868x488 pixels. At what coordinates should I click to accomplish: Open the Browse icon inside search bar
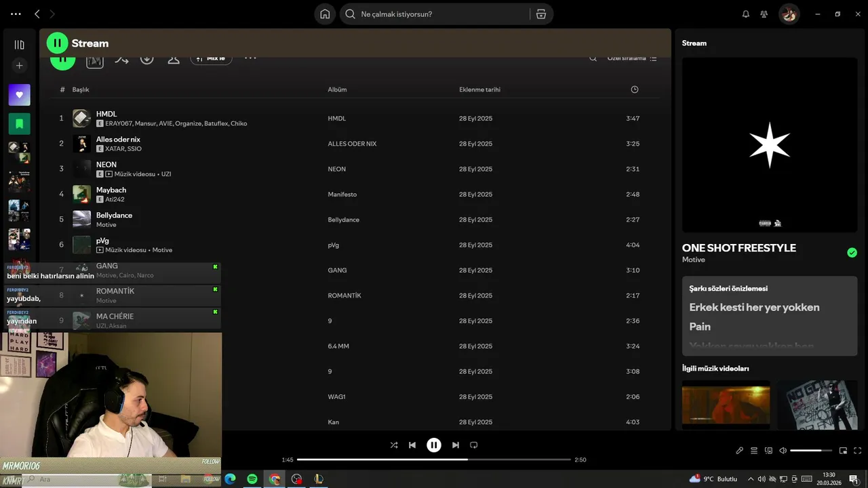[541, 14]
